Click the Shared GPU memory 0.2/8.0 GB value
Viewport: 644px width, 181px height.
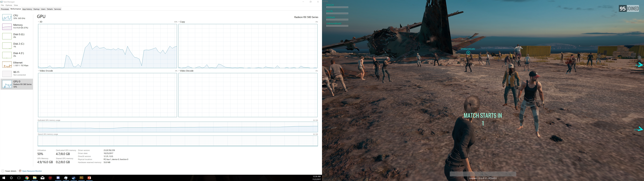pyautogui.click(x=63, y=162)
